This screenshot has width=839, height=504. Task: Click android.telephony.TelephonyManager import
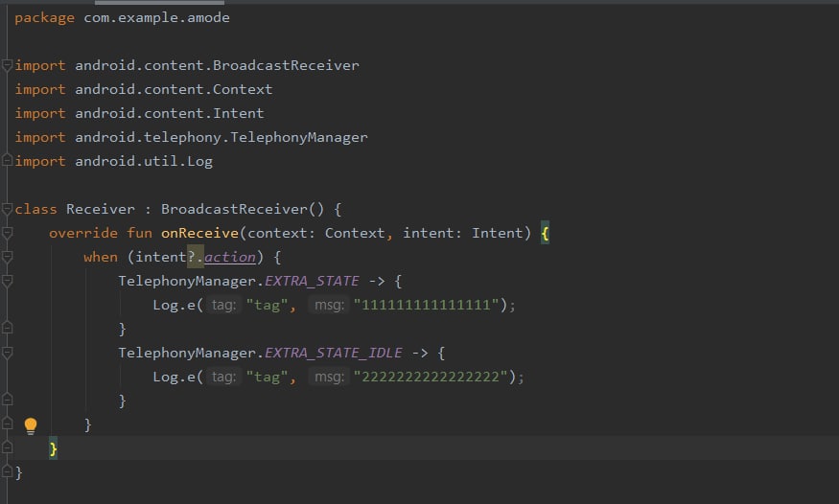point(221,137)
